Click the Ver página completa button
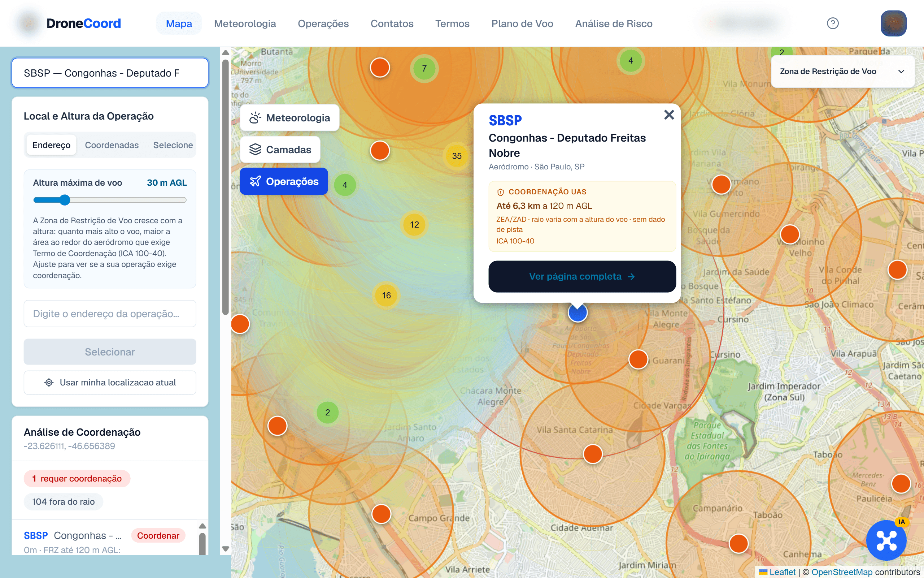This screenshot has width=924, height=578. [x=582, y=276]
